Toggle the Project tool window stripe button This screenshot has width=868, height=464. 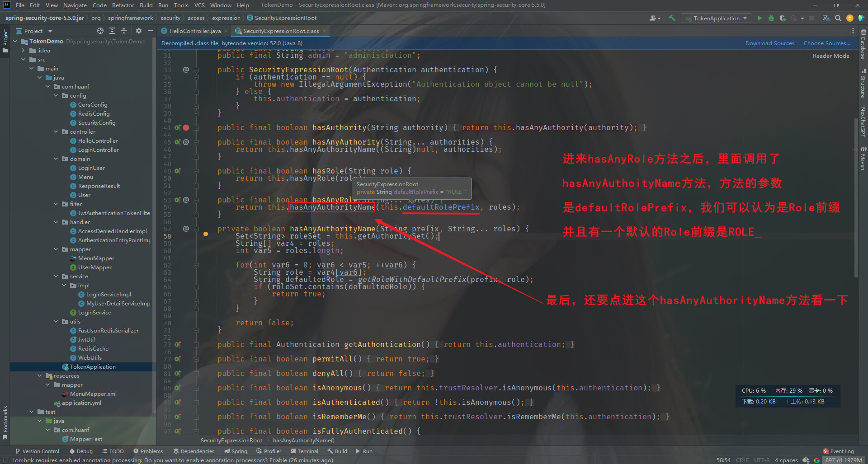[5, 41]
